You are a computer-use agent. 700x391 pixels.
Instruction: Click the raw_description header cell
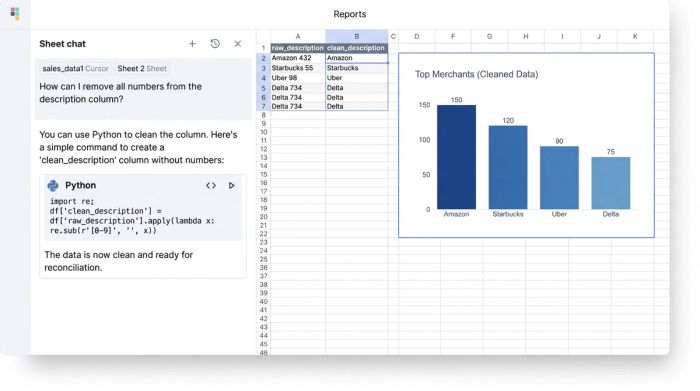pyautogui.click(x=298, y=48)
